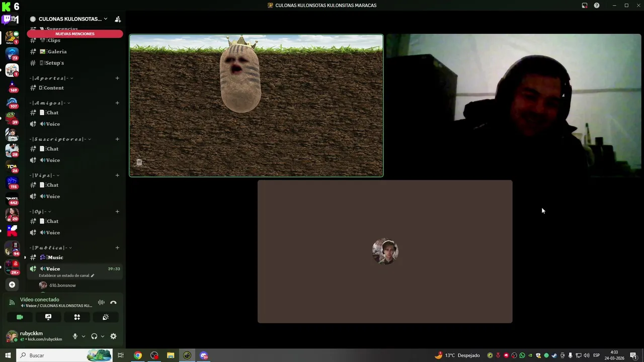The width and height of the screenshot is (644, 362).
Task: Open Discord help question-mark icon
Action: [x=597, y=6]
